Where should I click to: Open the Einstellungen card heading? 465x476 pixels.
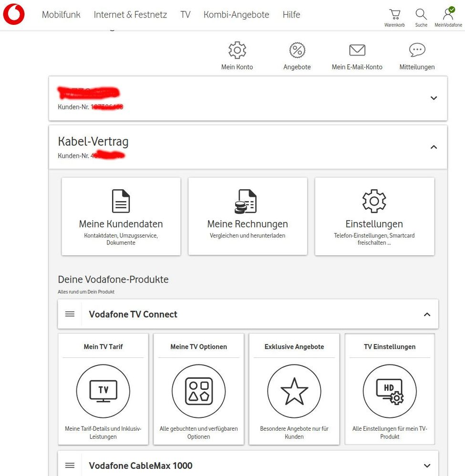[x=374, y=224]
